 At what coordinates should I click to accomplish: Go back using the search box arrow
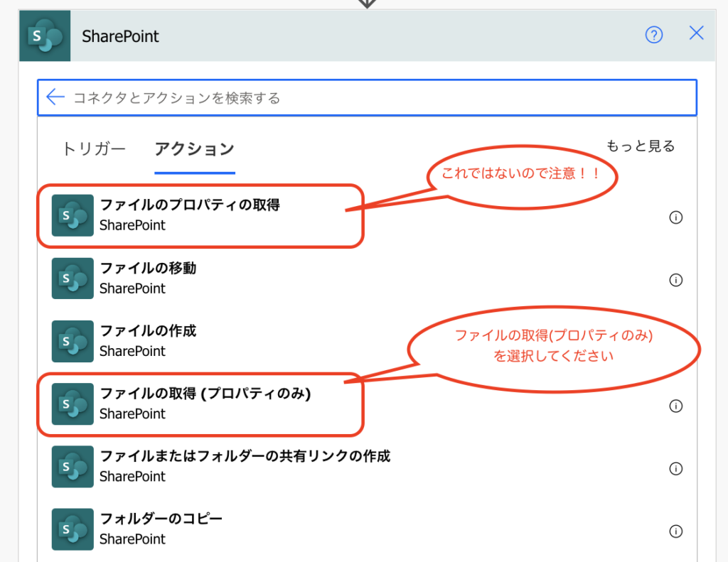click(x=55, y=97)
